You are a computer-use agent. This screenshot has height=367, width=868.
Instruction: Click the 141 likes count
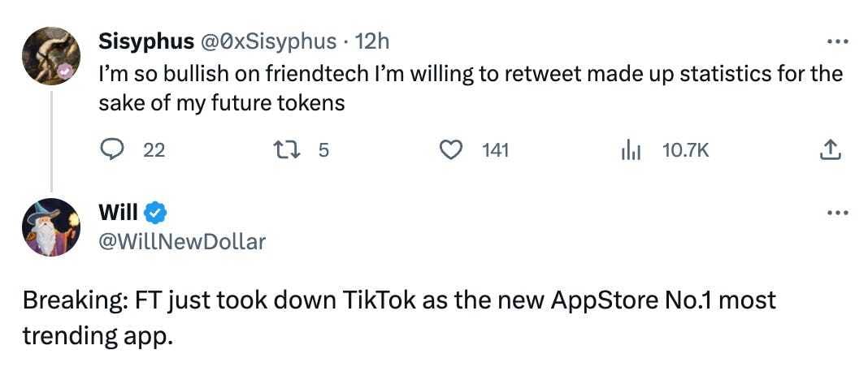495,150
